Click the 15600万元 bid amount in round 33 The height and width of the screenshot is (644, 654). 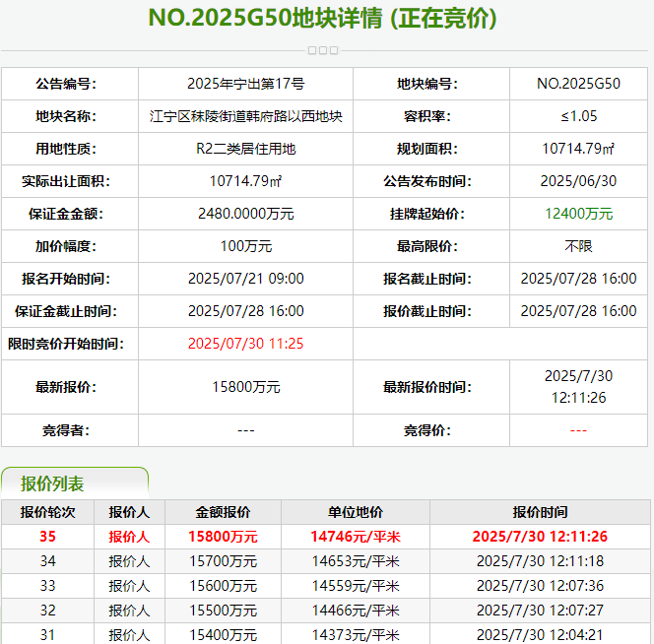coord(223,586)
